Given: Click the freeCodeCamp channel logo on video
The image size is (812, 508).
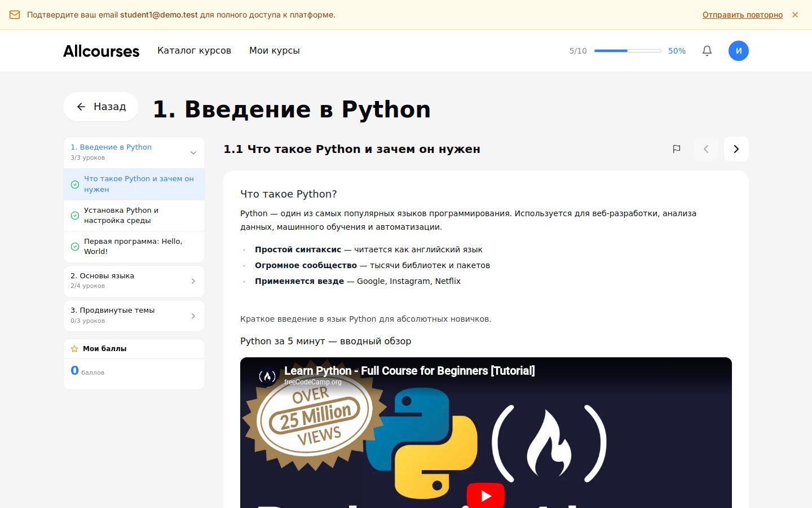Looking at the screenshot, I should (267, 376).
